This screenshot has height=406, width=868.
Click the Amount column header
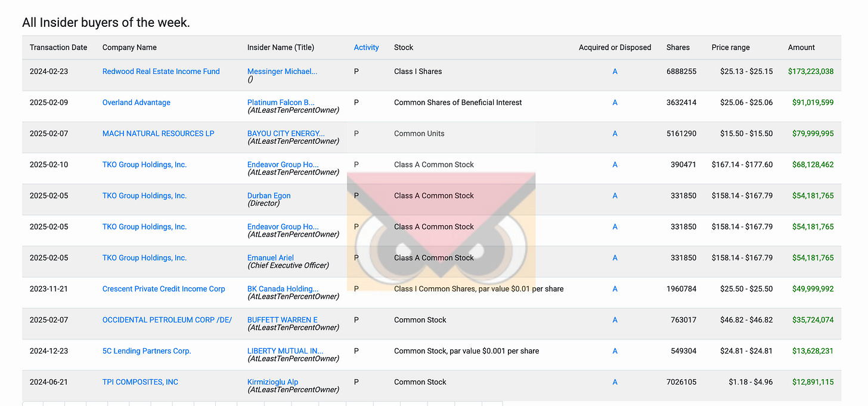[801, 47]
